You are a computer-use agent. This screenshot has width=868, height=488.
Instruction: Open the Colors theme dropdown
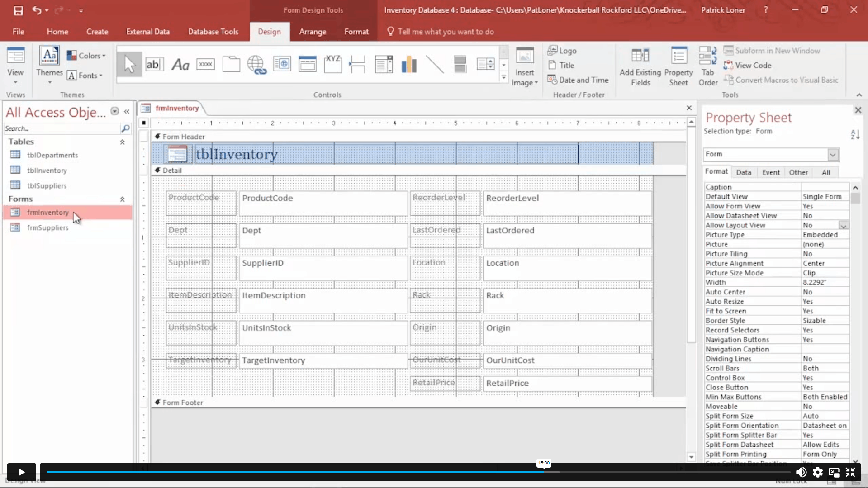coord(86,56)
